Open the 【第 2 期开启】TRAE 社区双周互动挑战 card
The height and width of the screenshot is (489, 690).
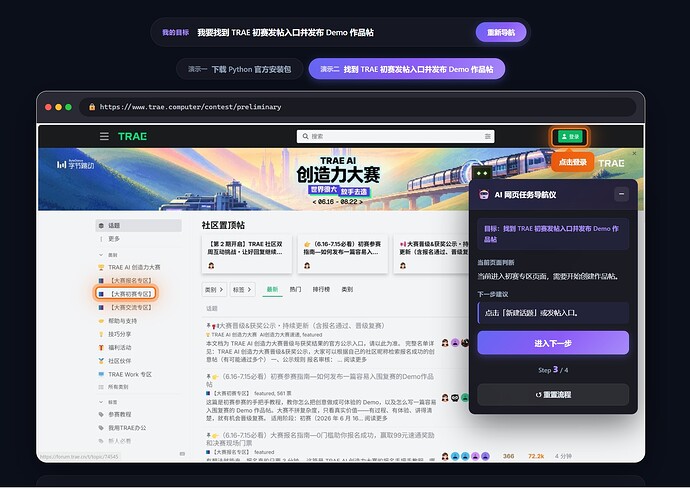(246, 254)
